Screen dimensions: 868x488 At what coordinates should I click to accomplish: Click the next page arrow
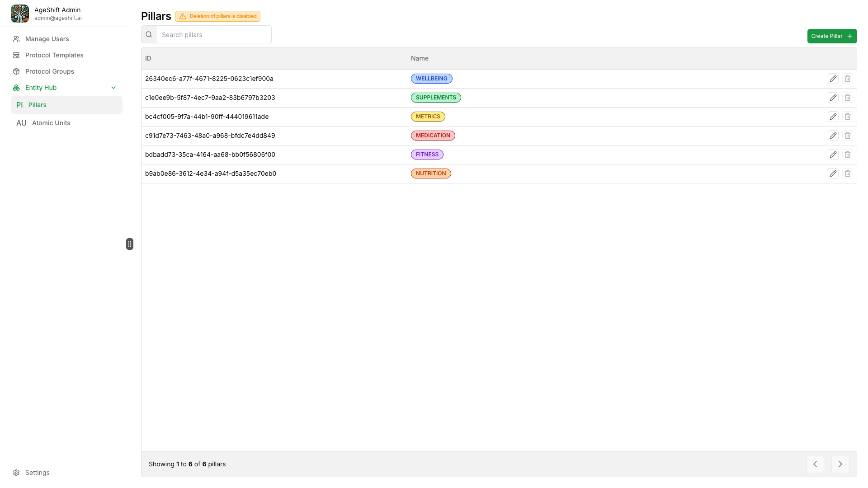click(840, 464)
